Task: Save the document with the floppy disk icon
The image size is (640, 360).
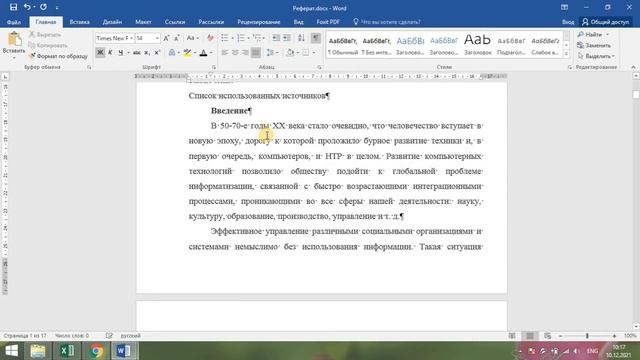Action: coord(13,7)
